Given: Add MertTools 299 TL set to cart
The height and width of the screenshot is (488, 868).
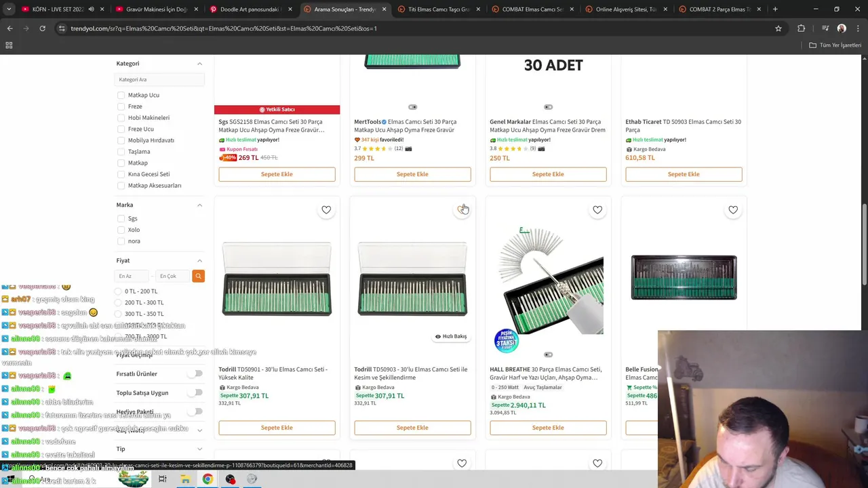Looking at the screenshot, I should (412, 174).
